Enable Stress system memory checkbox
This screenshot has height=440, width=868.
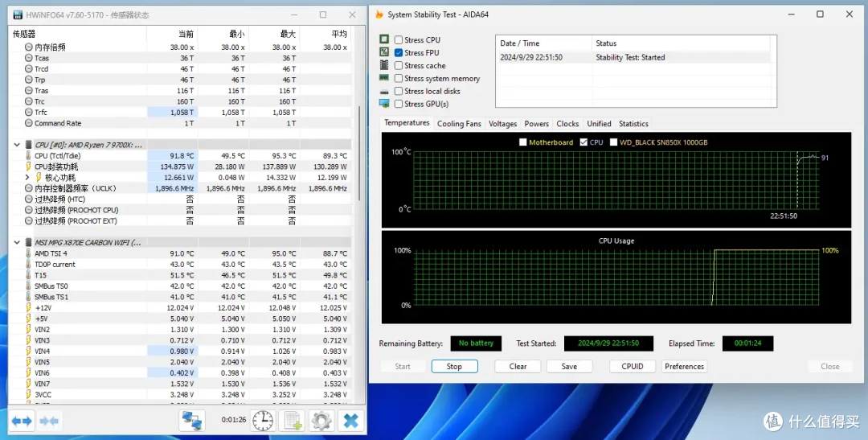click(399, 79)
